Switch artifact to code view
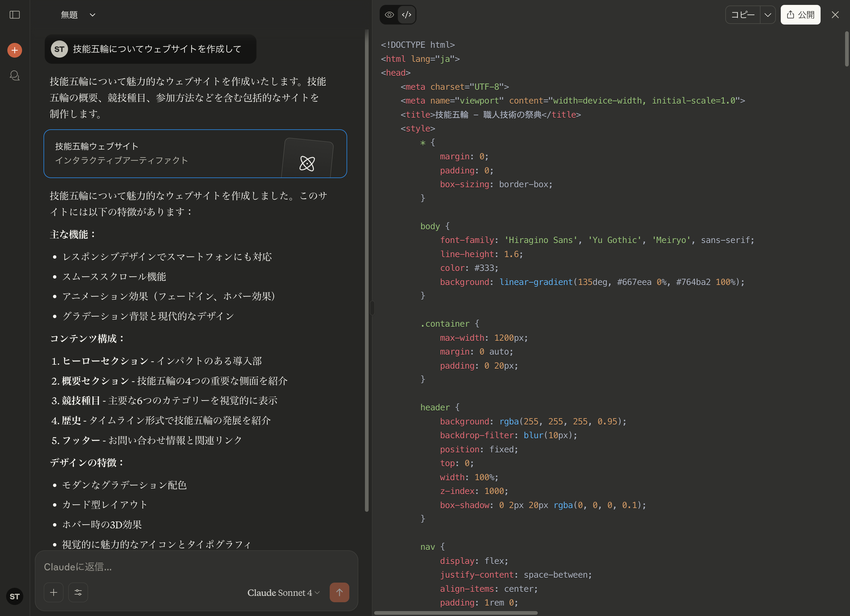This screenshot has width=850, height=616. coord(407,15)
